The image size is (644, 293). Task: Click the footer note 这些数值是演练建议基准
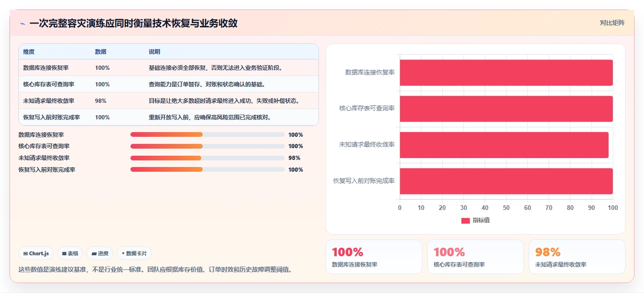tap(155, 270)
